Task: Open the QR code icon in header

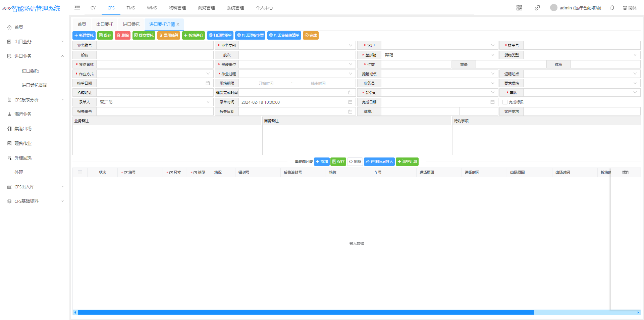Action: point(519,8)
